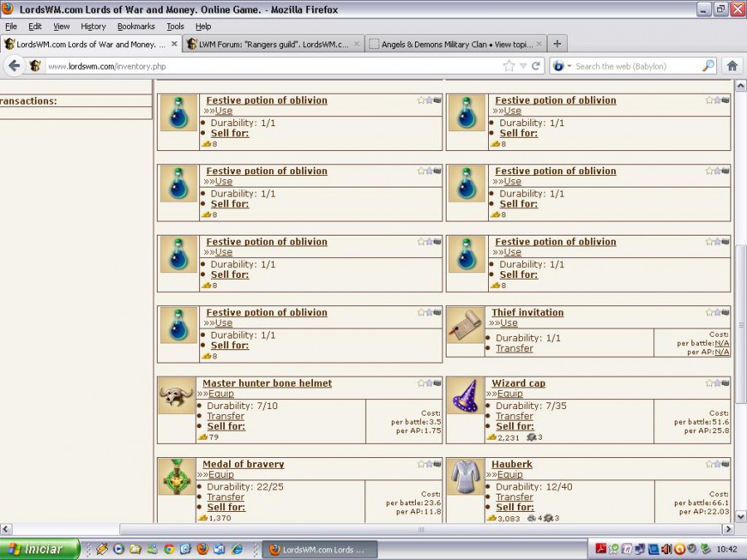Click the Hauberk armor image
747x560 pixels.
pos(466,477)
